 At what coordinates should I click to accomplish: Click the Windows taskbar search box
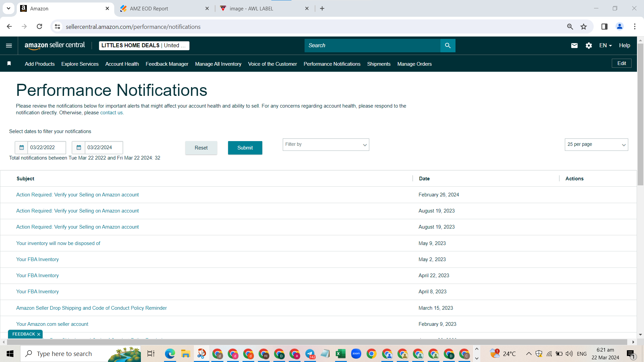click(80, 354)
